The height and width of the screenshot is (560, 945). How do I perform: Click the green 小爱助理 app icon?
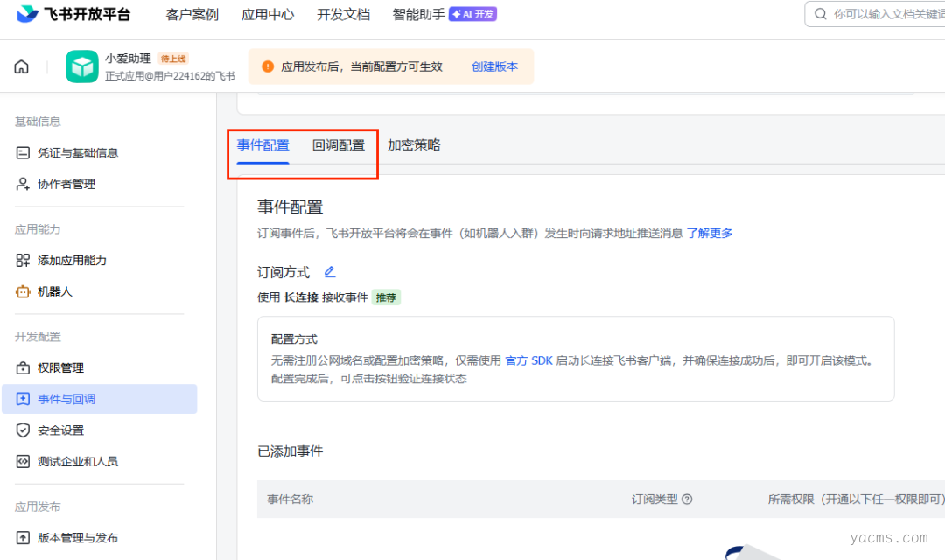click(x=81, y=66)
